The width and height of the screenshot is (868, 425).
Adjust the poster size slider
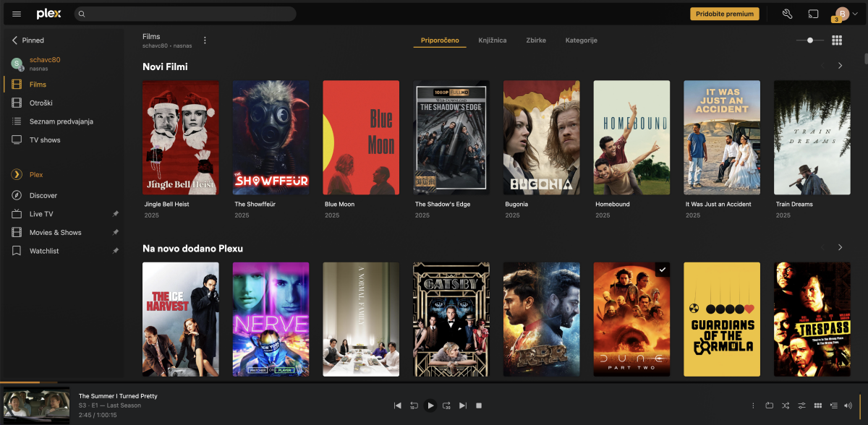click(810, 40)
